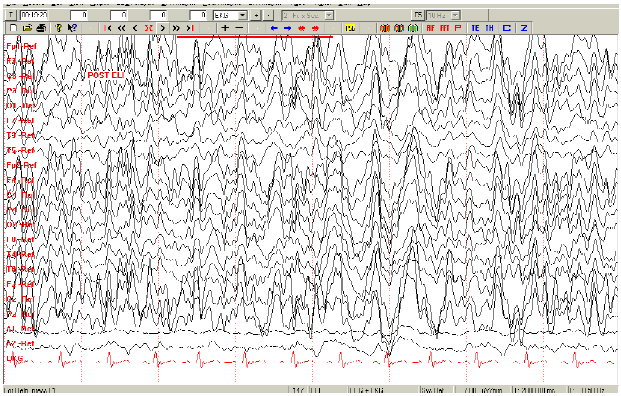
Task: Select the T5-Ref channel label
Action: click(21, 150)
